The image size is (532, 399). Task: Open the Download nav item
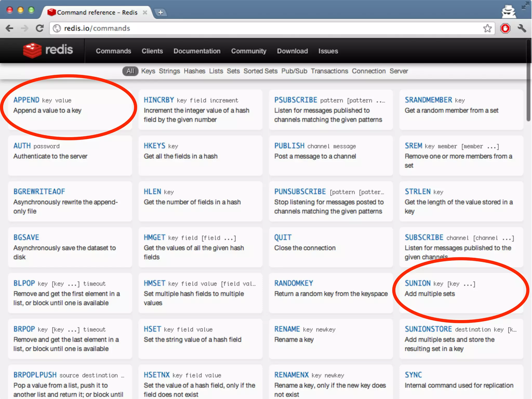292,51
